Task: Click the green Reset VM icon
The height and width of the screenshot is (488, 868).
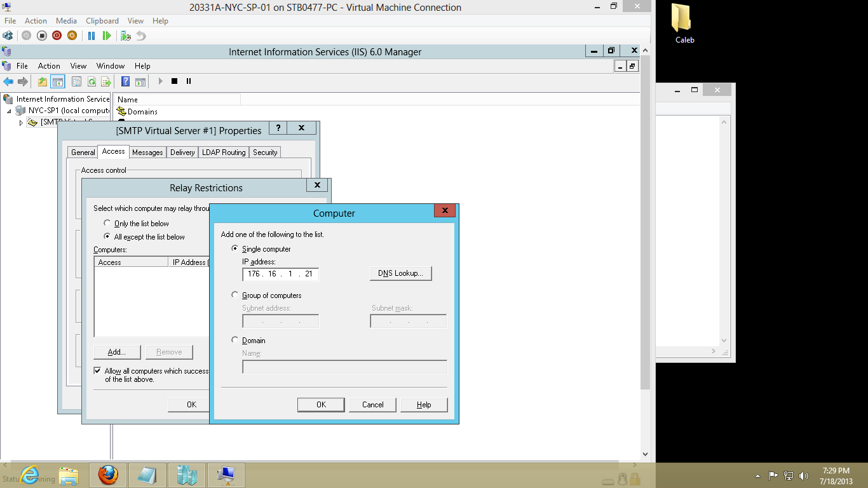Action: tap(107, 36)
